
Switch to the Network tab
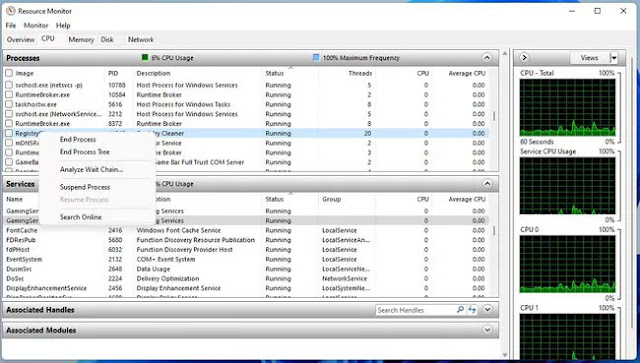[x=141, y=40]
